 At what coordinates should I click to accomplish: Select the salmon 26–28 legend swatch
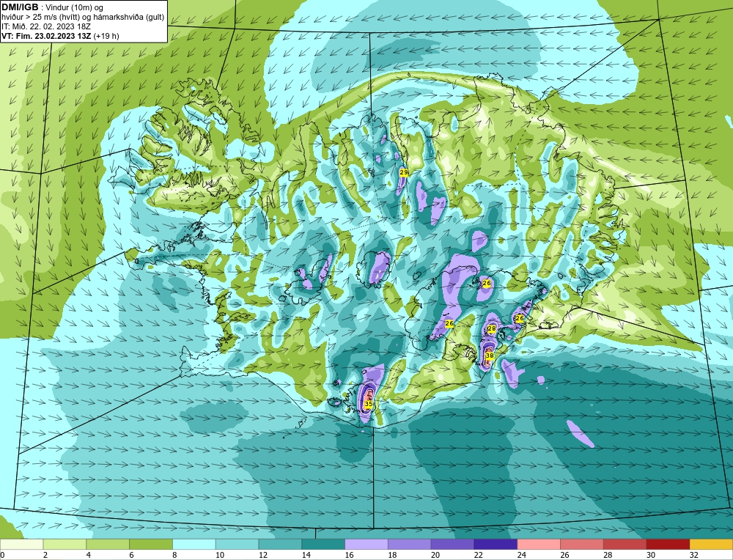coord(582,545)
